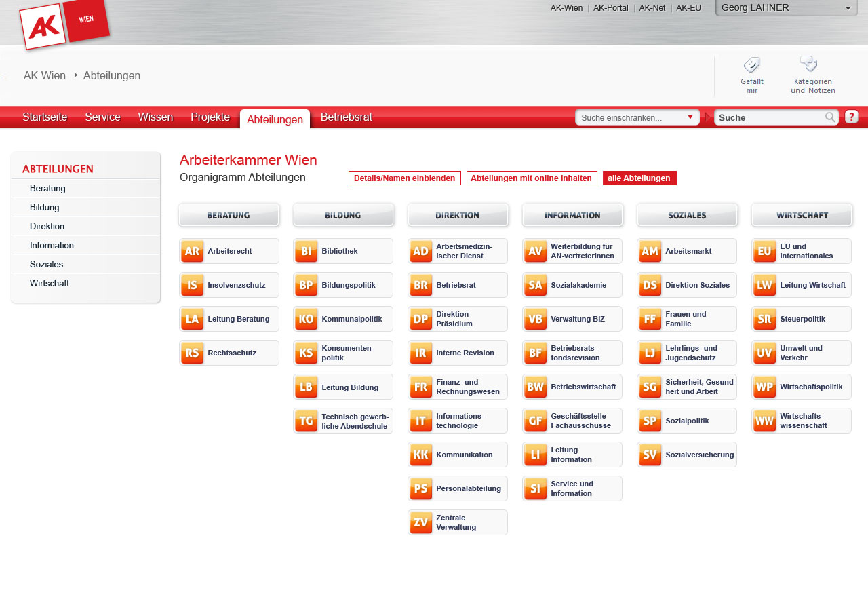Open Georg LAHNER user dropdown
This screenshot has height=597, width=868.
(x=787, y=7)
